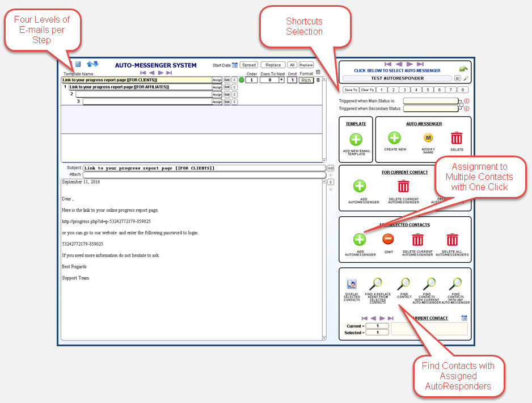Viewport: 532px width, 403px height.
Task: Click the Modify Name yellow M icon
Action: coord(428,138)
